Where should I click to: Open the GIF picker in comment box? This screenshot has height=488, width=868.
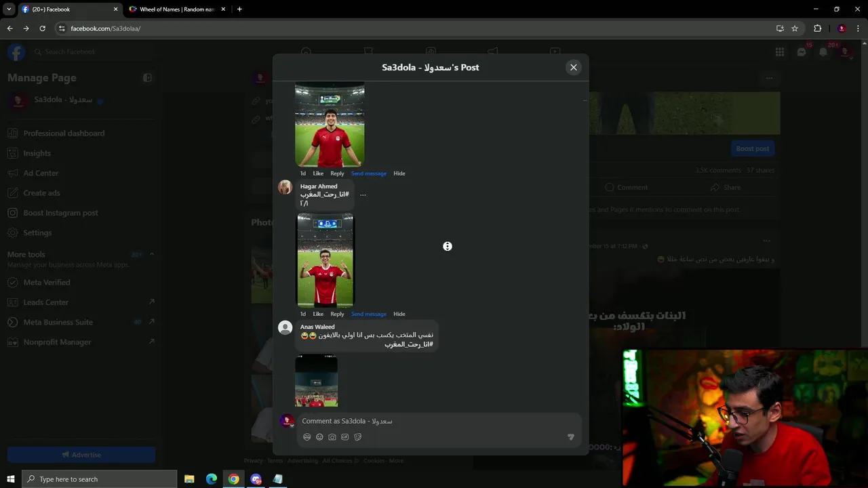coord(345,437)
